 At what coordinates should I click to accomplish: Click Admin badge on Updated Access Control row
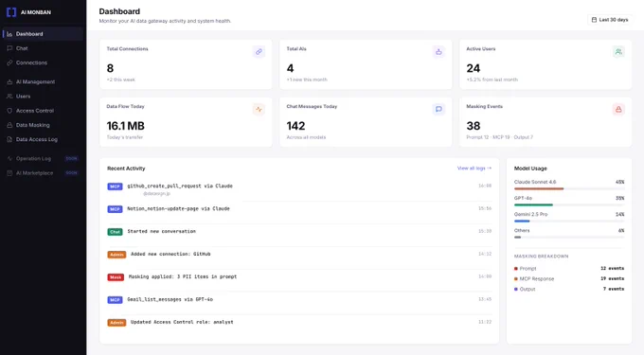tap(116, 323)
